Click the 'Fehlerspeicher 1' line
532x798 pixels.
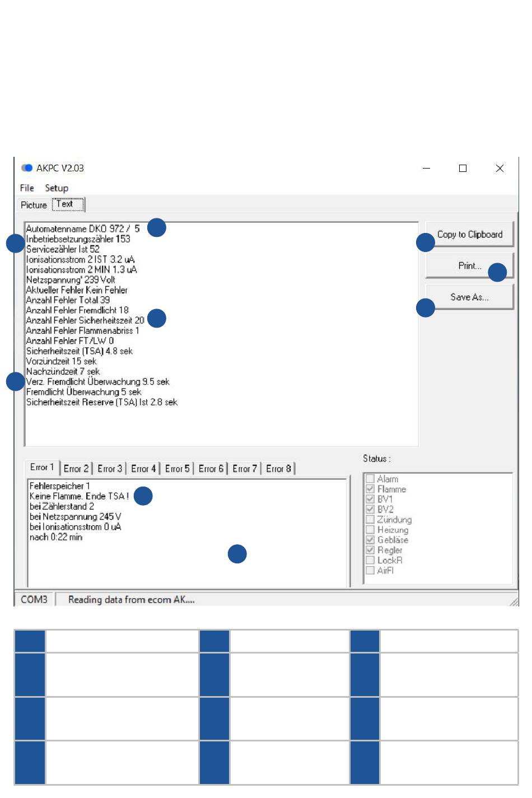pyautogui.click(x=59, y=486)
